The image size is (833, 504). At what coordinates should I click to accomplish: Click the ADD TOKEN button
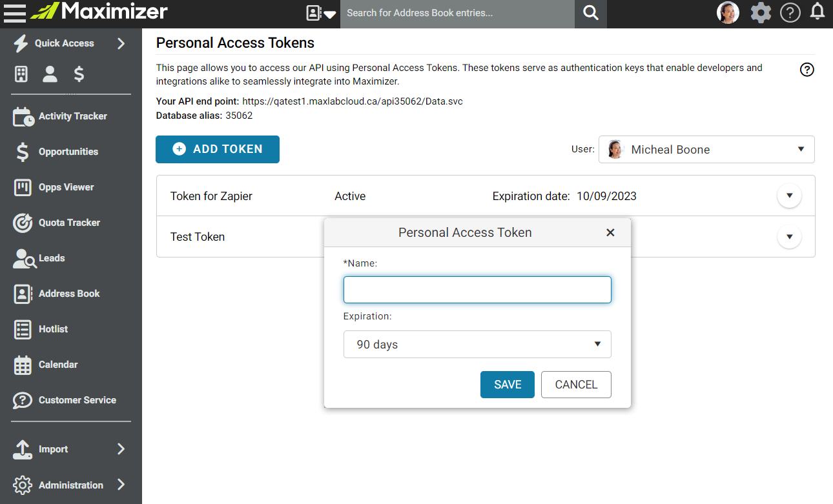click(x=218, y=149)
